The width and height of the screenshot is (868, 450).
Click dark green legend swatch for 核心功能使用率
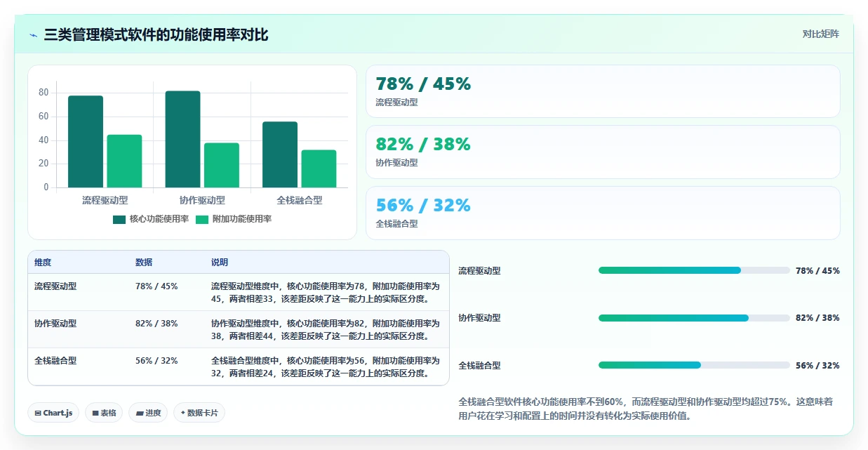pyautogui.click(x=119, y=219)
